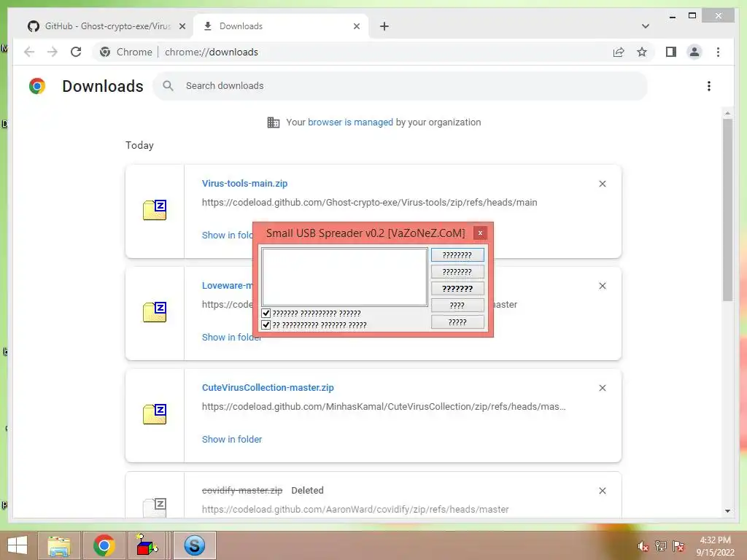The image size is (747, 560).
Task: Click the taskbar clock 4:32 PM
Action: click(x=715, y=546)
